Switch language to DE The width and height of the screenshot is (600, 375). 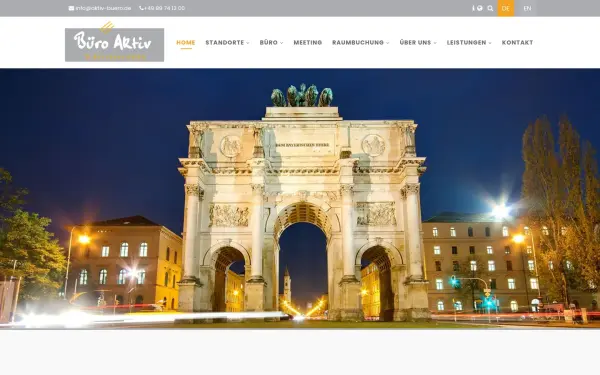click(505, 8)
